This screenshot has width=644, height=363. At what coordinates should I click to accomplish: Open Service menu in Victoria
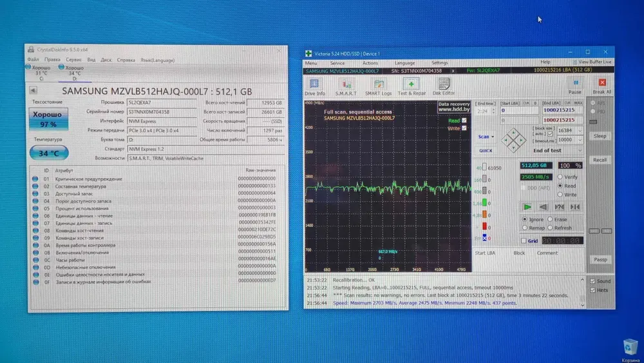[x=337, y=63]
